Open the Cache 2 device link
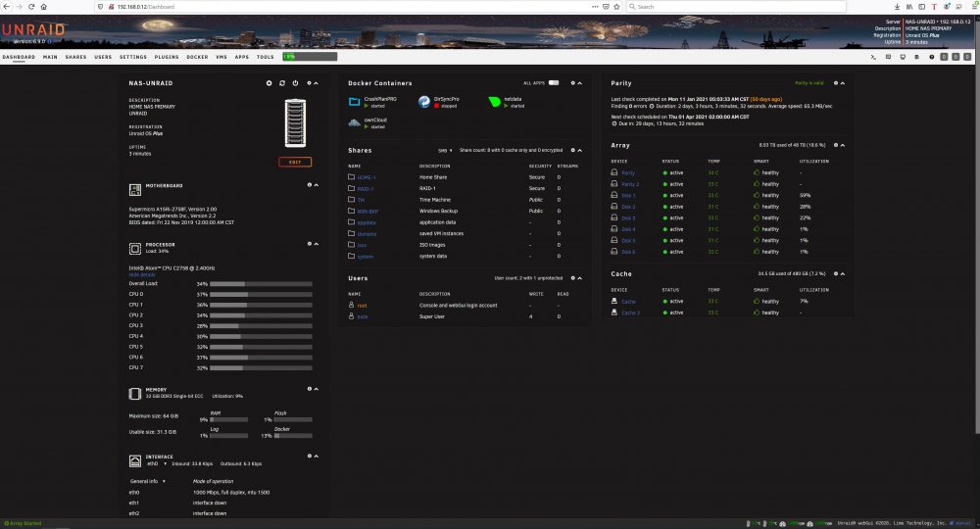This screenshot has height=529, width=980. click(x=630, y=313)
